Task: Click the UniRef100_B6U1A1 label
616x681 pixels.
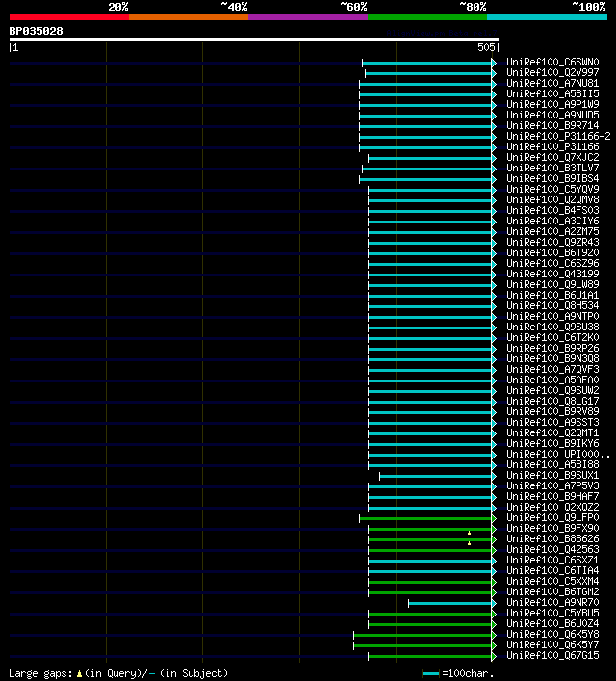Action: click(552, 296)
